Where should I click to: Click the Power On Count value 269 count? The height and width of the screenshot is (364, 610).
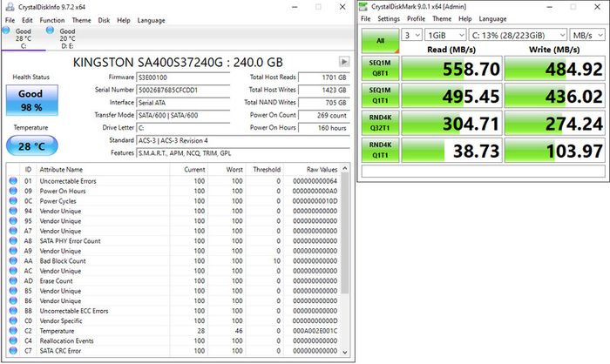[x=323, y=115]
